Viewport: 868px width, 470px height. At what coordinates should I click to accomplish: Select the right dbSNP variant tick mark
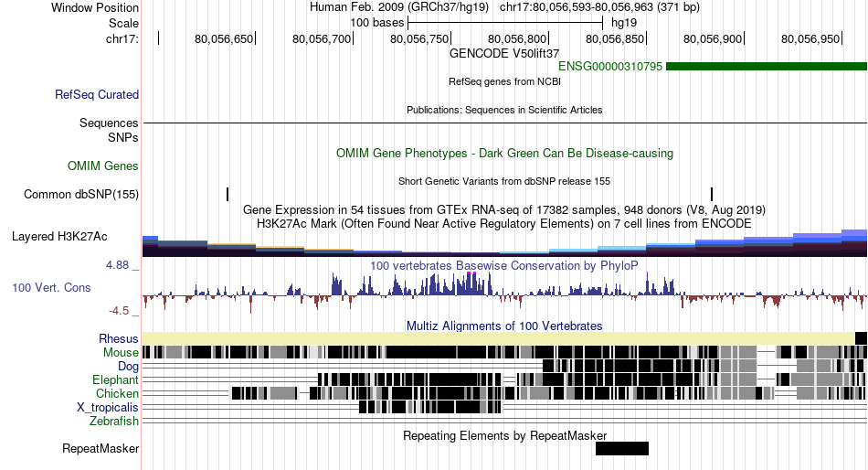712,194
